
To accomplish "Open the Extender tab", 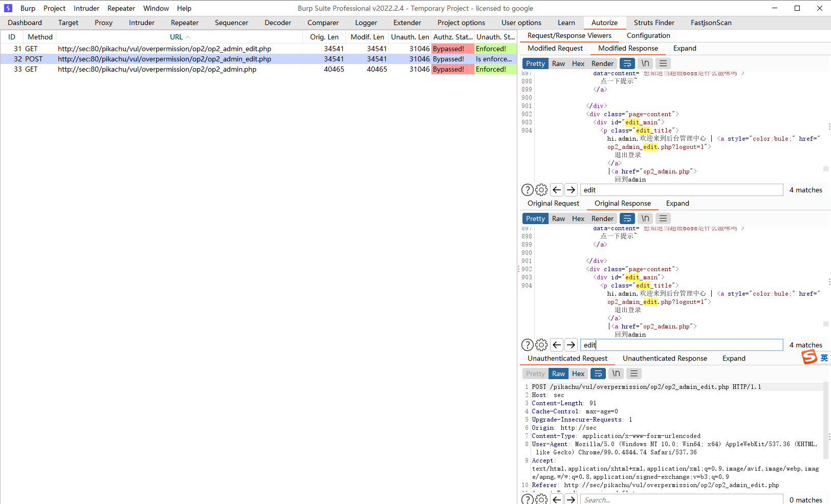I will pos(407,23).
